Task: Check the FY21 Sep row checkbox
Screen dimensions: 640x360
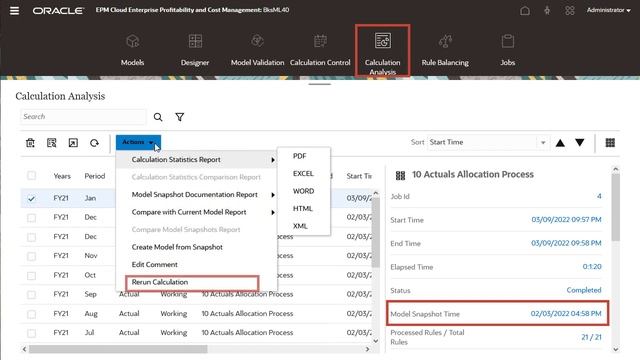Action: click(31, 295)
